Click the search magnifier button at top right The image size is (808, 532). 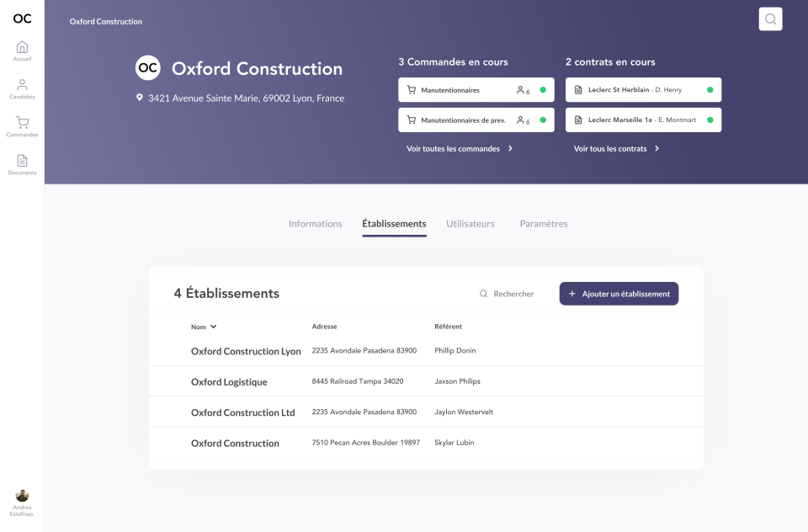(x=770, y=19)
